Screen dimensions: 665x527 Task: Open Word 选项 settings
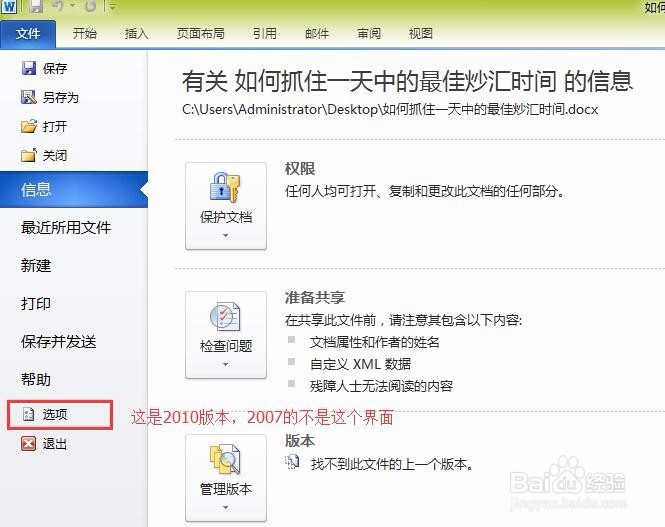[60, 415]
